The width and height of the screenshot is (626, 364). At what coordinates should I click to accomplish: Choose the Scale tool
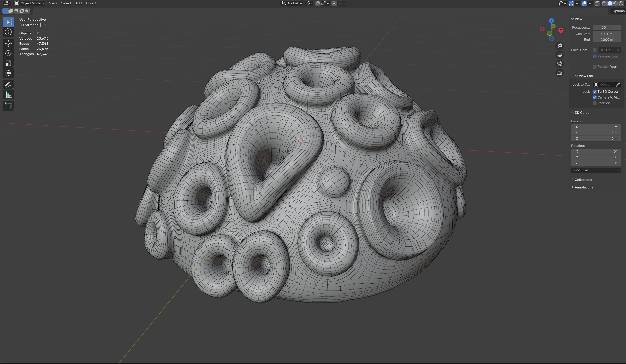[x=8, y=63]
